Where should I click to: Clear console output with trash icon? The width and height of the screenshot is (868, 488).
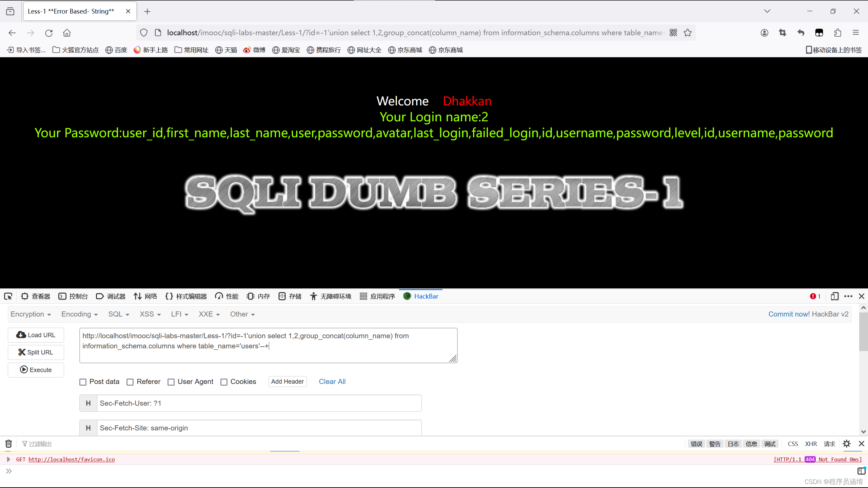(x=8, y=444)
